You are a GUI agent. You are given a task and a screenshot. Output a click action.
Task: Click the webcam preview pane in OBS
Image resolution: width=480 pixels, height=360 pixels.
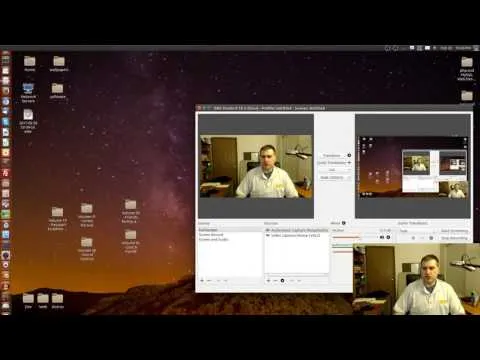coord(256,166)
